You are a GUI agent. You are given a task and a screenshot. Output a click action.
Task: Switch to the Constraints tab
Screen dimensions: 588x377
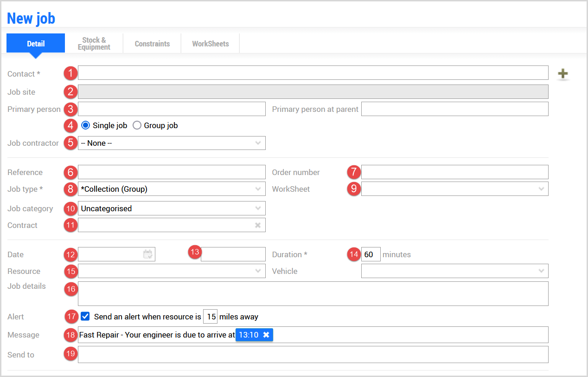tap(152, 44)
